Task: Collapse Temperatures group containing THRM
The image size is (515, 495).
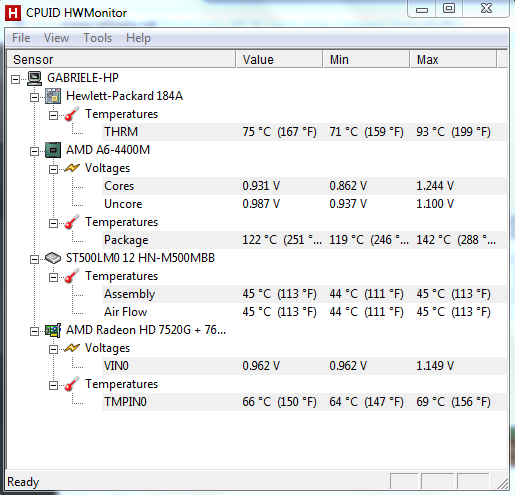Action: click(53, 115)
